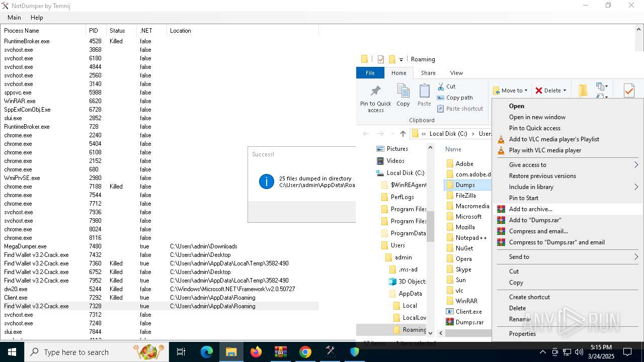Open the Main menu in NotDumper

14,18
